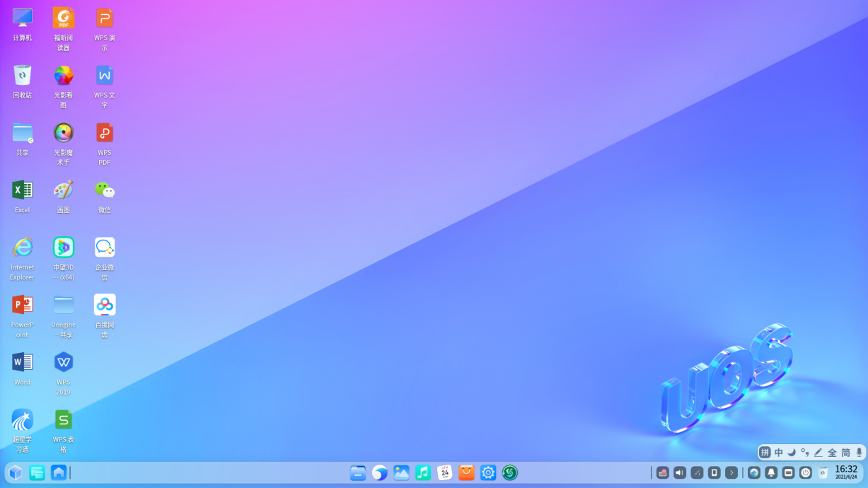Launch the Music player from the taskbar
The height and width of the screenshot is (488, 868).
point(423,472)
